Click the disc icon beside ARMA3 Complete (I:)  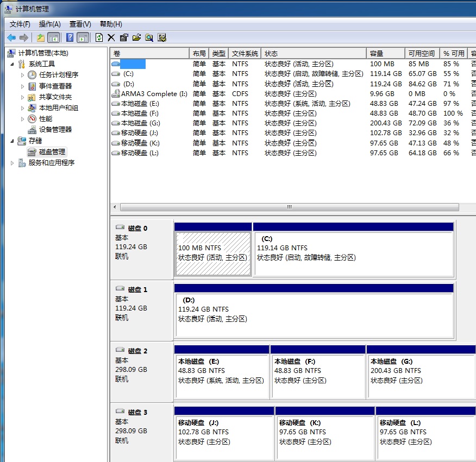click(x=116, y=93)
